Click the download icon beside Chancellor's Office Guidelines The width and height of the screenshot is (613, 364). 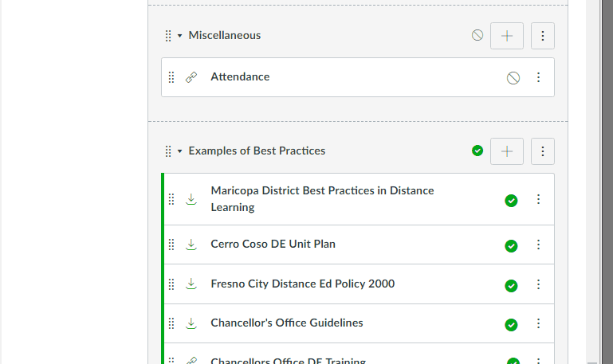[191, 323]
